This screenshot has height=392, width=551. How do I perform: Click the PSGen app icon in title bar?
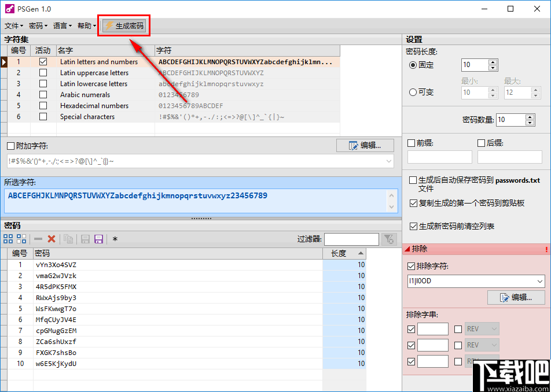pos(9,9)
